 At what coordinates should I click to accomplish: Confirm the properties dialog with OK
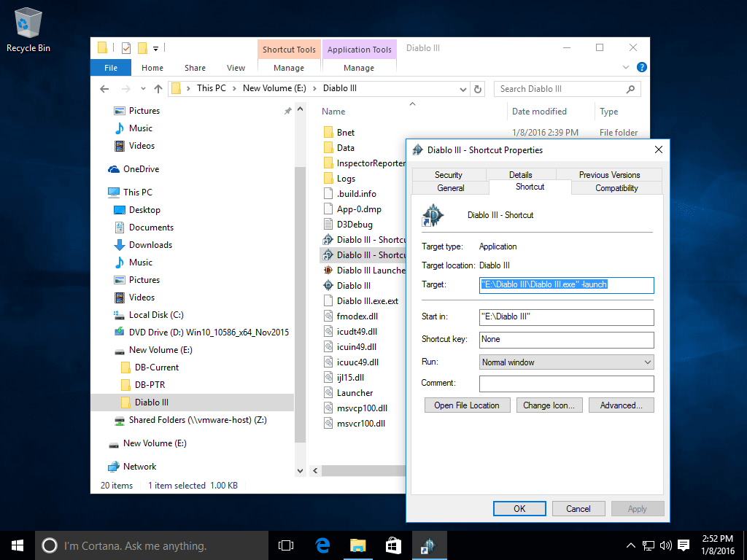point(519,508)
